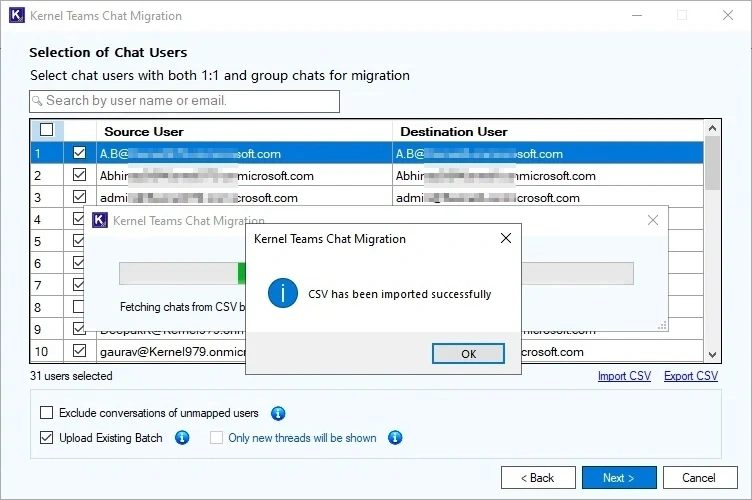The width and height of the screenshot is (752, 500).
Task: Enable Exclude conversations of unmapped users
Action: point(47,412)
